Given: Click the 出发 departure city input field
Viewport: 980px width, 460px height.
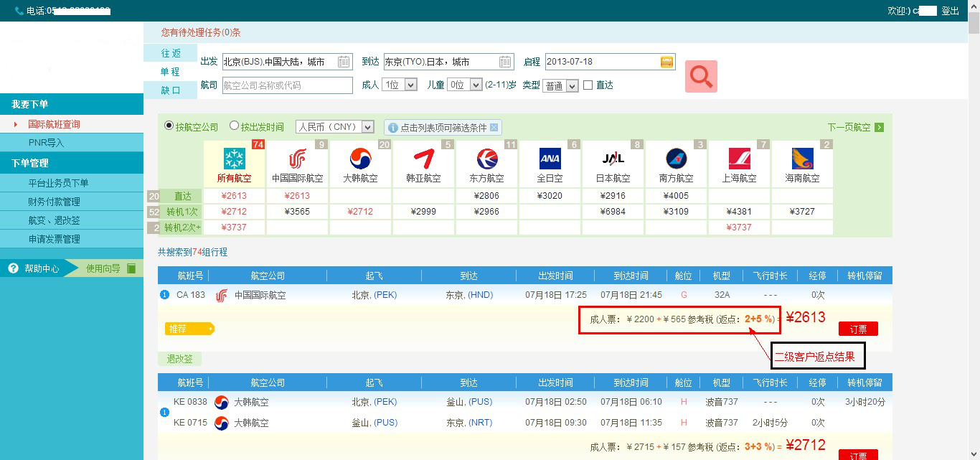Looking at the screenshot, I should click(287, 62).
